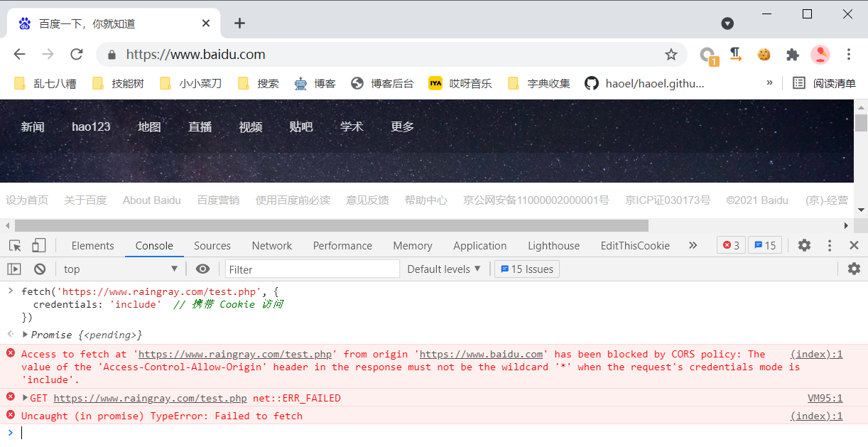Click the 新闻 link on Baidu

point(33,126)
